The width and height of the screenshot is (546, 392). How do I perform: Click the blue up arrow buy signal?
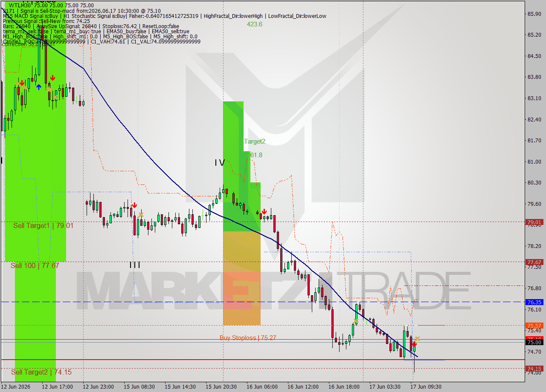(39, 87)
